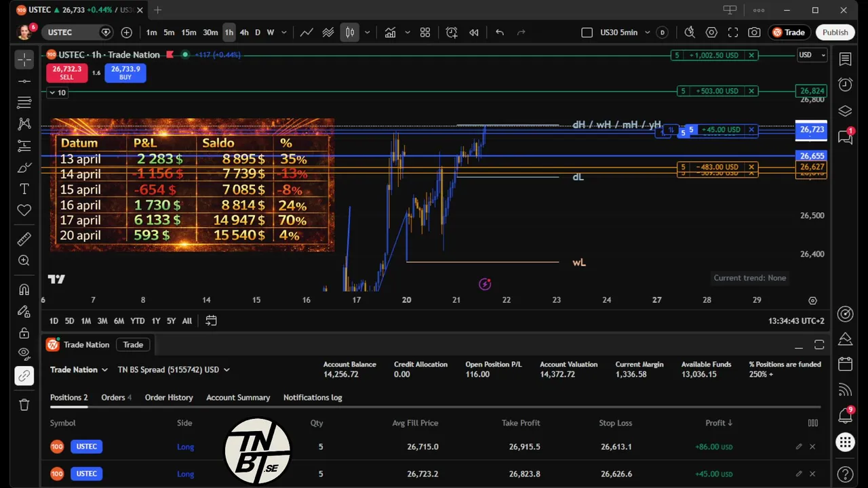Toggle hide all drawings eye icon

[x=24, y=354]
